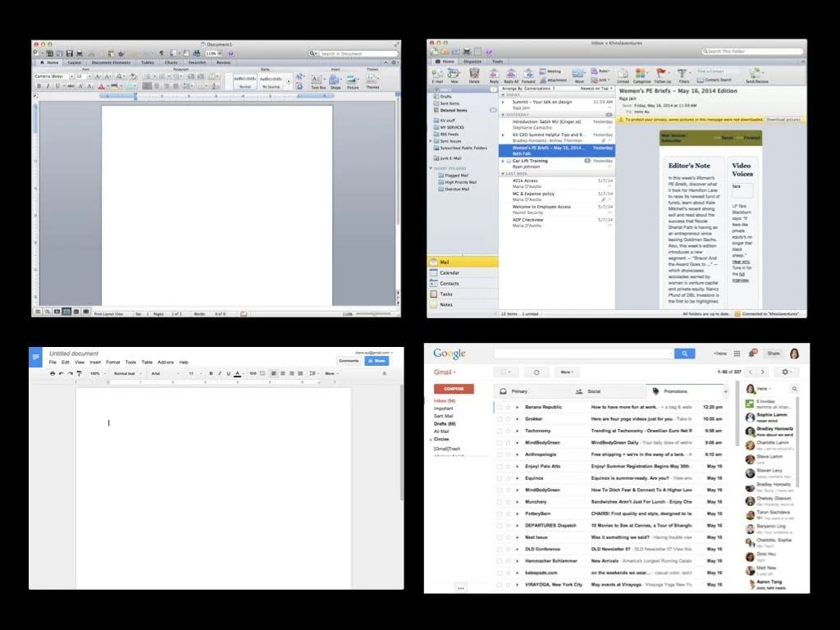Open Sent Mail in Gmail sidebar

tap(443, 416)
